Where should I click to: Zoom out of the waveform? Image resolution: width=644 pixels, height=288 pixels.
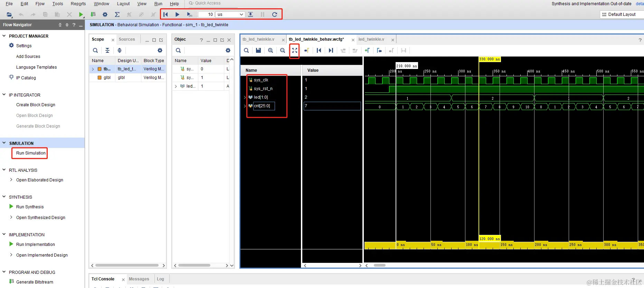[x=283, y=50]
